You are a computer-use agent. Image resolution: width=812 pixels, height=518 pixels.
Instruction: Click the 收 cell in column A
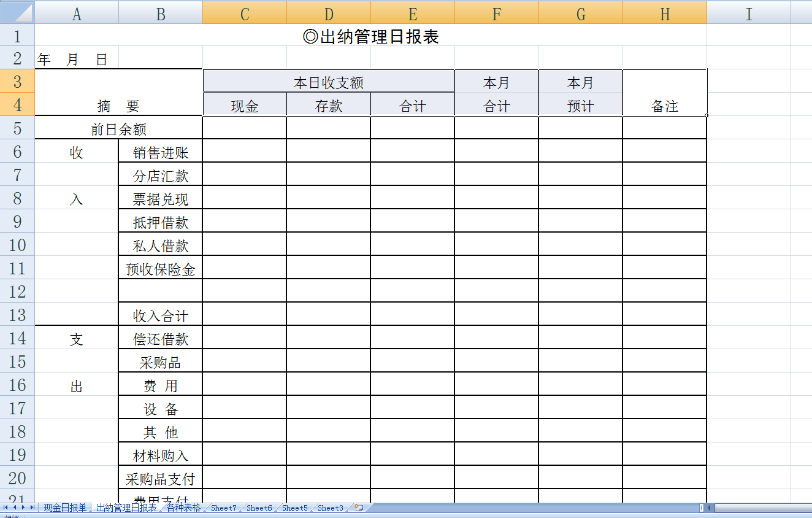[x=77, y=152]
